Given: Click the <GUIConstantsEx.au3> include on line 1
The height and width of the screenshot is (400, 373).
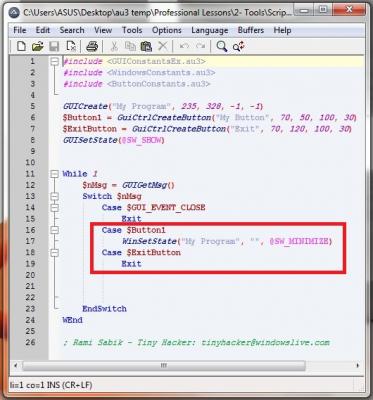Looking at the screenshot, I should [x=156, y=62].
